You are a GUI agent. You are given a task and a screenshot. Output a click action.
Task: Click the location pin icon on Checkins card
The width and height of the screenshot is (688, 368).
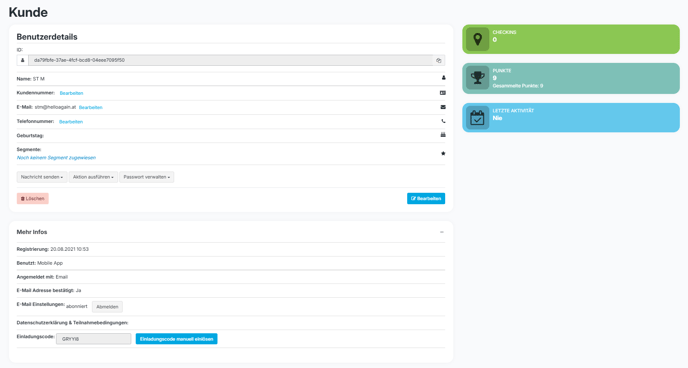pos(477,39)
